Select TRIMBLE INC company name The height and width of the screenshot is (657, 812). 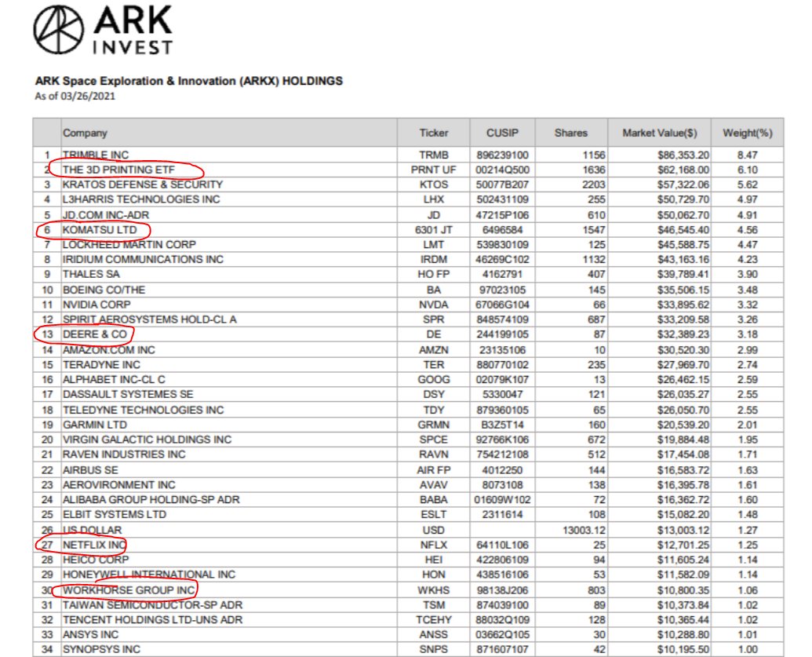pos(96,155)
